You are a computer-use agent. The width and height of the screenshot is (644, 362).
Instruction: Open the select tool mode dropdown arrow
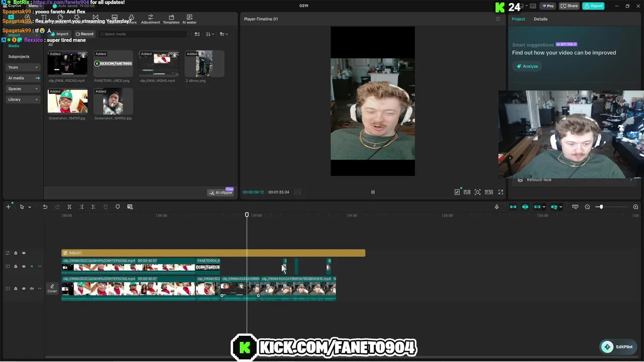[30, 207]
